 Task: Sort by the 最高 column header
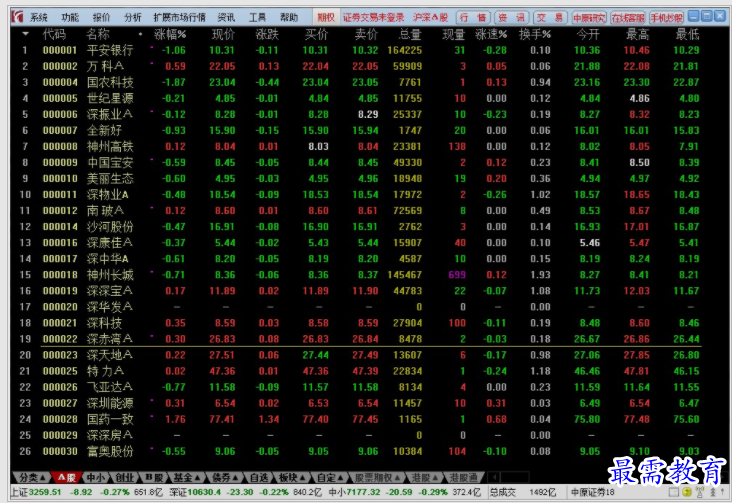[x=638, y=34]
